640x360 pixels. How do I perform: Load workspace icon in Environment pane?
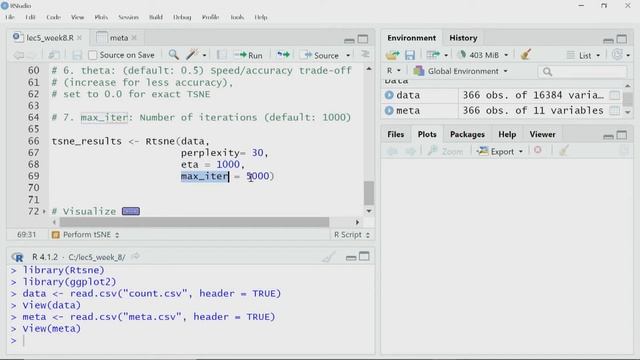pos(392,55)
